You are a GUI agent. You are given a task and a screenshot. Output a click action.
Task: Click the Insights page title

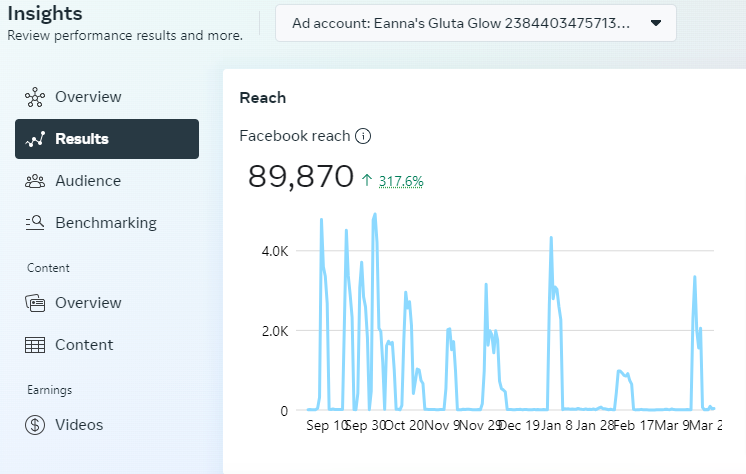click(x=45, y=13)
